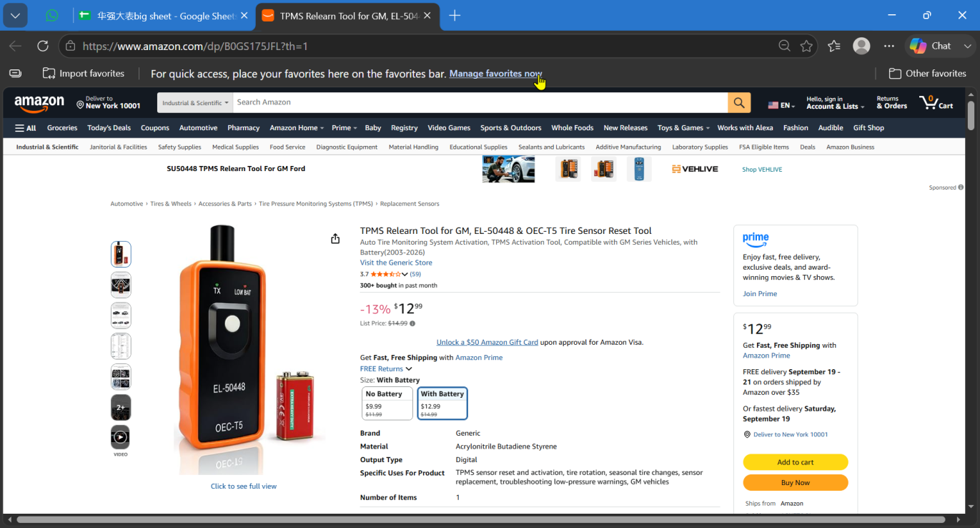Refresh the page with reload icon
Image resolution: width=980 pixels, height=528 pixels.
(x=43, y=46)
